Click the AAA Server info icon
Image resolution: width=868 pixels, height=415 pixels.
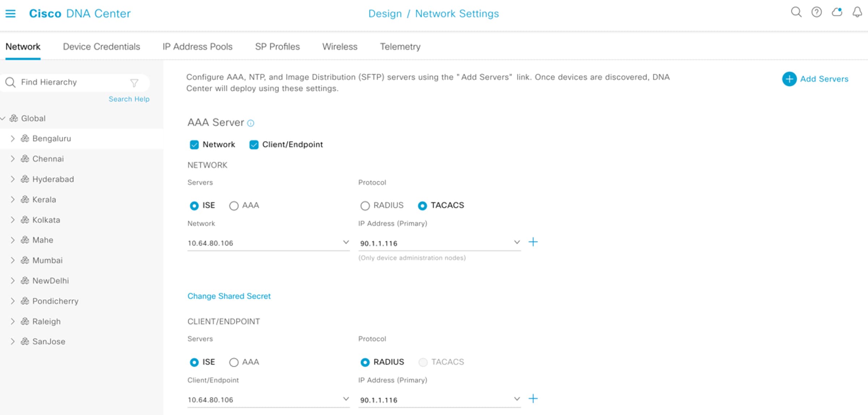click(x=251, y=123)
